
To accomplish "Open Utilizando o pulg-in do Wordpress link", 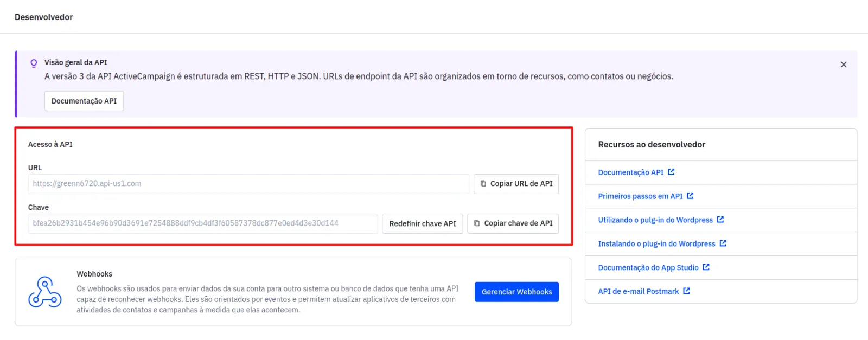I will coord(655,220).
